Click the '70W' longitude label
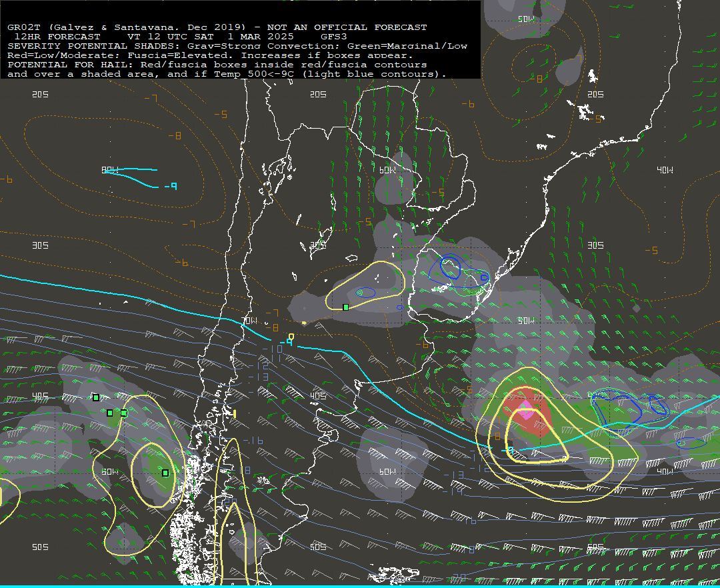 [249, 321]
